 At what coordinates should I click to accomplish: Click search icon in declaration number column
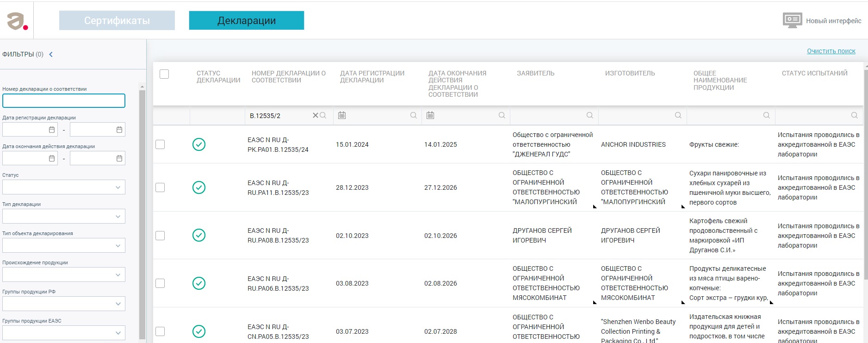point(323,115)
